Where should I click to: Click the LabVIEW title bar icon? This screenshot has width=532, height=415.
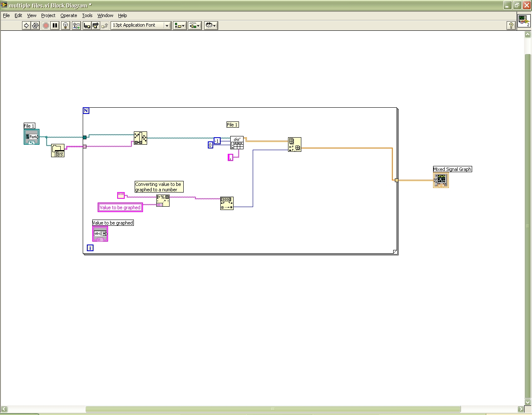coord(4,5)
